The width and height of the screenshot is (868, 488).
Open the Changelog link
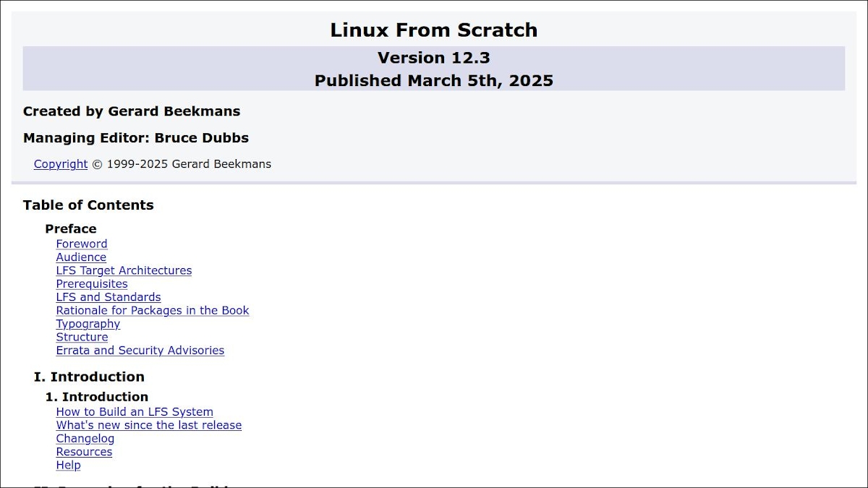click(85, 439)
